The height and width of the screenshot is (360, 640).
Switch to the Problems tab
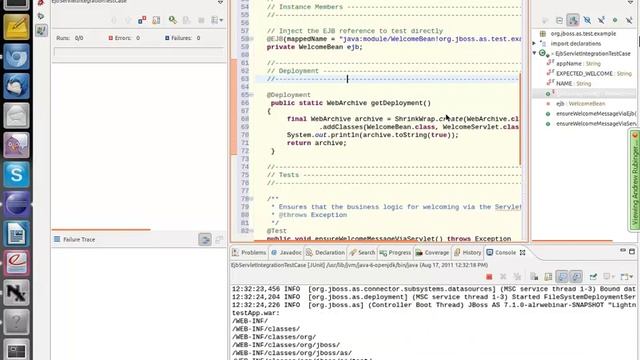pyautogui.click(x=249, y=253)
